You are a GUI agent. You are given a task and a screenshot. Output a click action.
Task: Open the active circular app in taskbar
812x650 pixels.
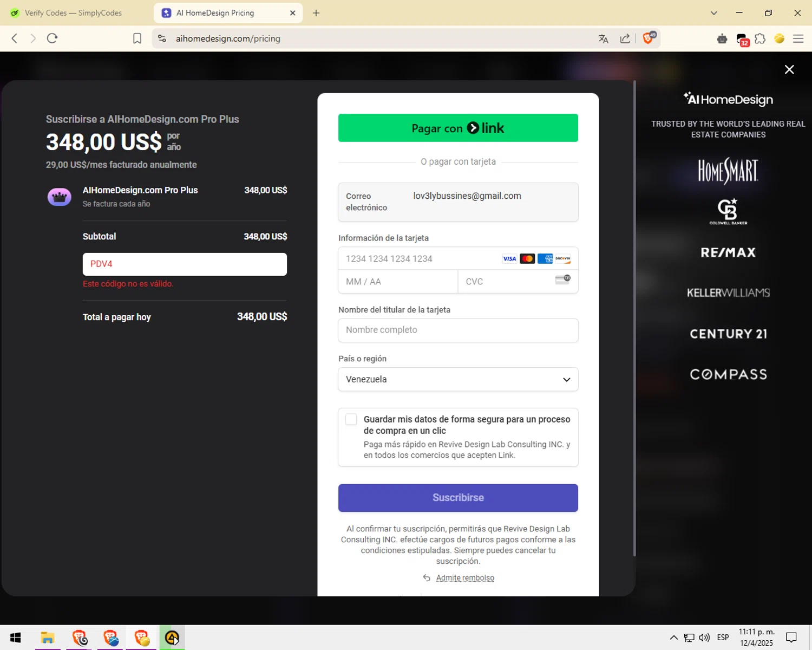click(x=172, y=638)
